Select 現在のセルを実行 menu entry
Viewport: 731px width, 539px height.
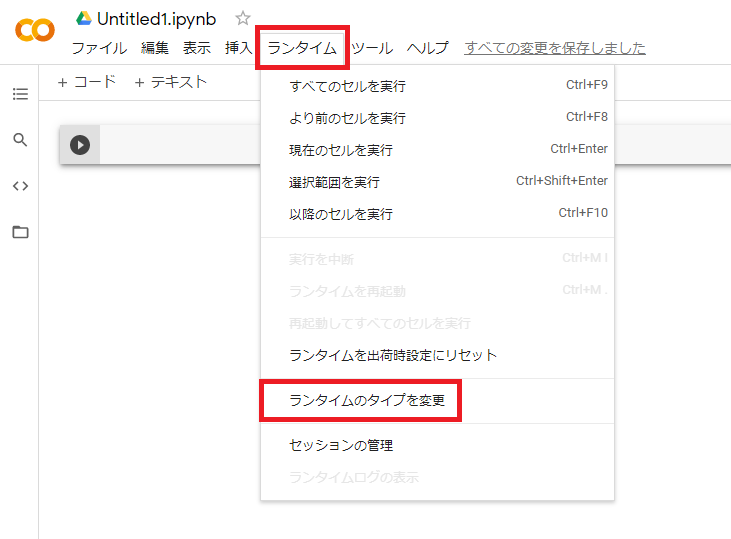click(437, 150)
